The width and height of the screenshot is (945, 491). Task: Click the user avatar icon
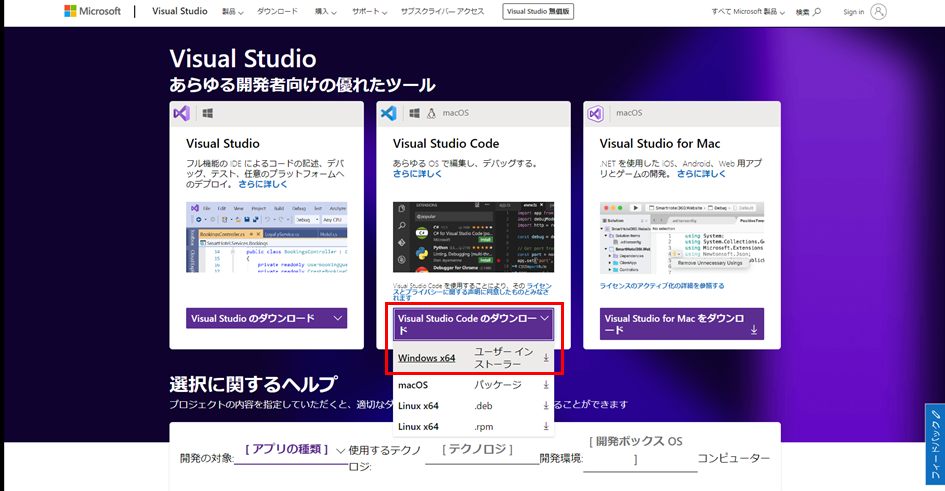pos(879,11)
